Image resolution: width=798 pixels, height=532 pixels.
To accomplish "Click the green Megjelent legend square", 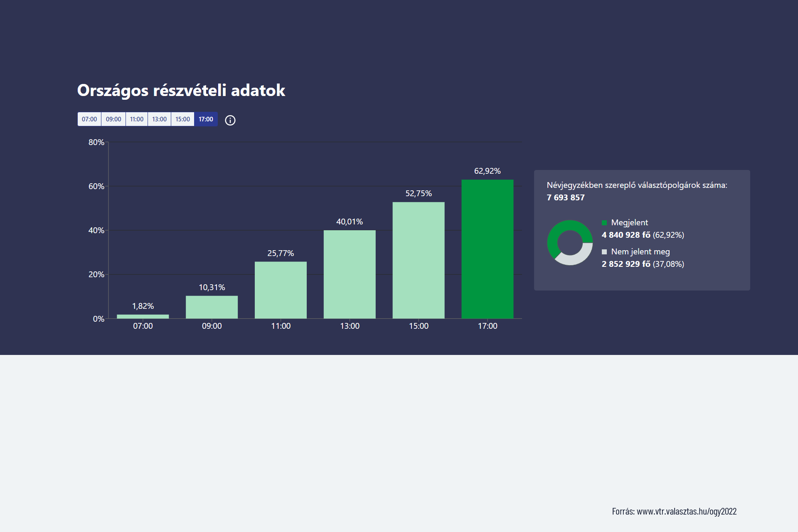I will coord(604,223).
